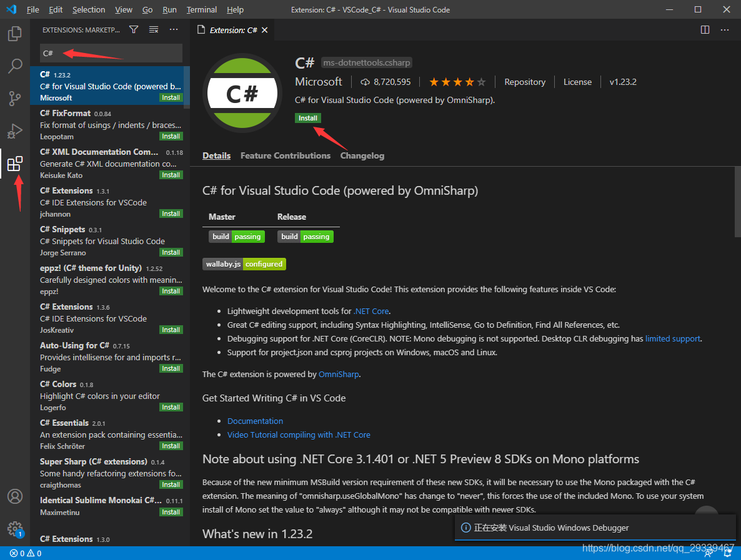Open the .NET Core link
Screen dimensions: 741x560
pos(371,311)
